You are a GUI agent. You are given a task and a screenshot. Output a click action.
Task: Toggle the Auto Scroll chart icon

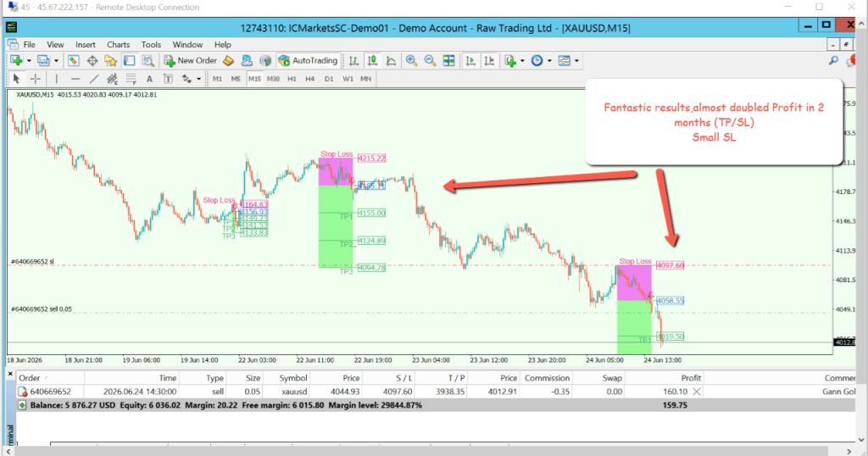[470, 61]
